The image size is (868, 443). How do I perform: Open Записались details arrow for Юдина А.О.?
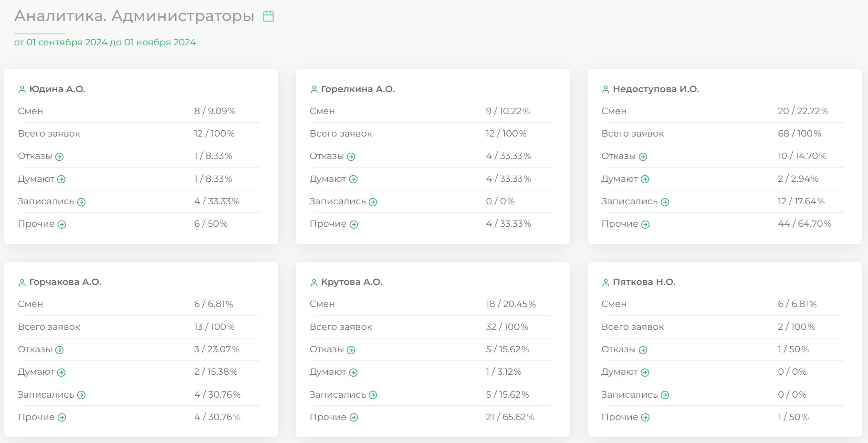[82, 202]
